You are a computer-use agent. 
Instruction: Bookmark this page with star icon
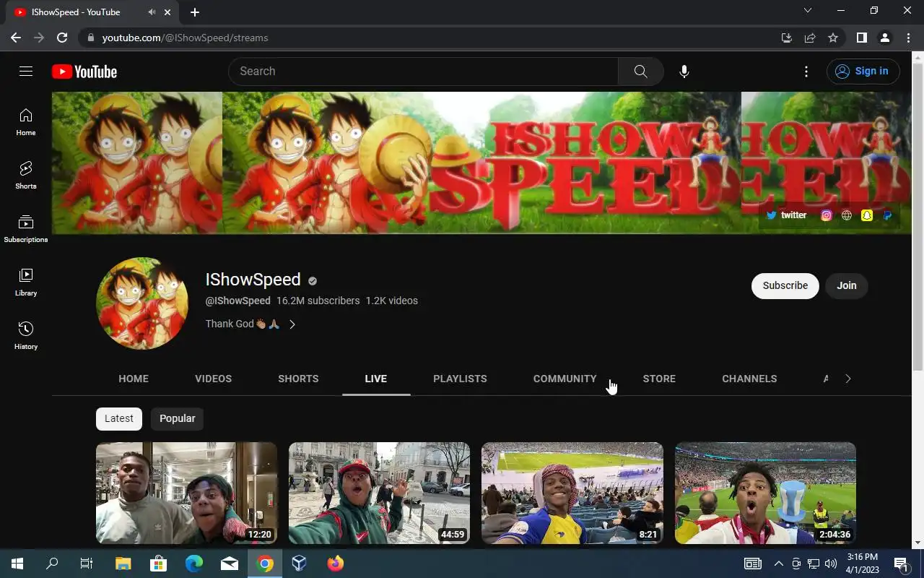[833, 38]
